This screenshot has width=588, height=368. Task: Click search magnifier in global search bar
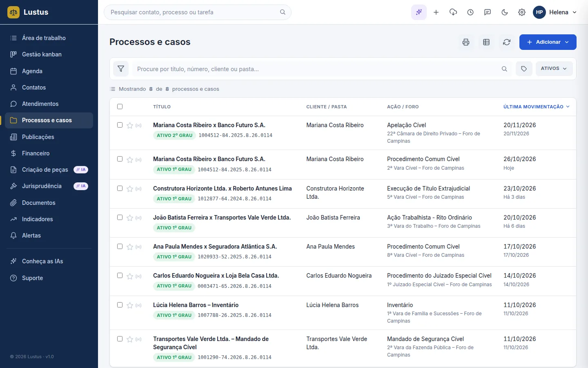(283, 12)
